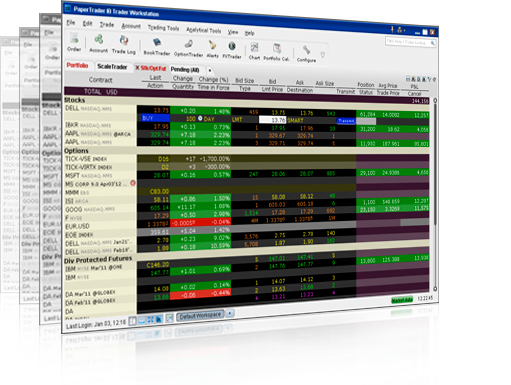
Task: Toggle the chart icon in the bottom status bar
Action: tap(170, 318)
